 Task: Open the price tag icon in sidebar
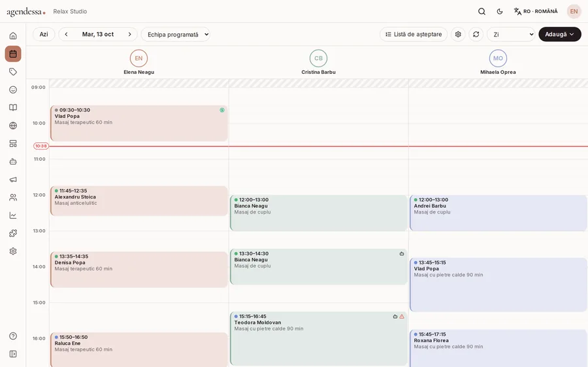(13, 72)
